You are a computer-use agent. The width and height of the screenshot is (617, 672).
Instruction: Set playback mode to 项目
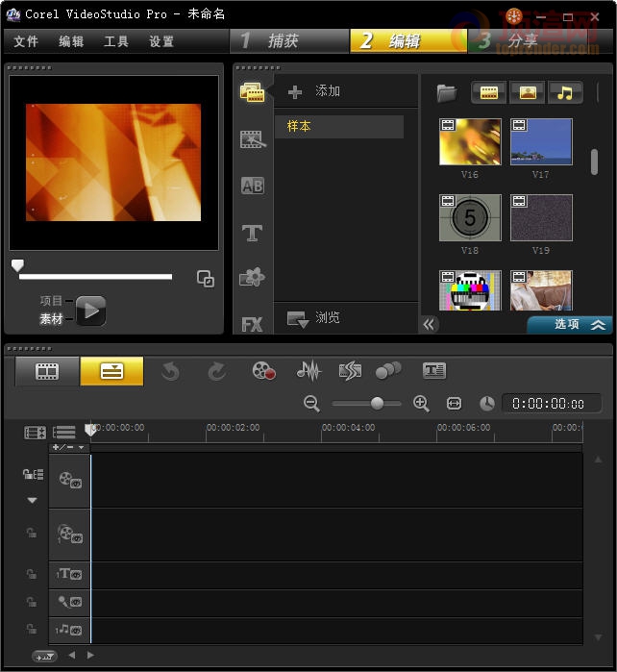click(51, 301)
